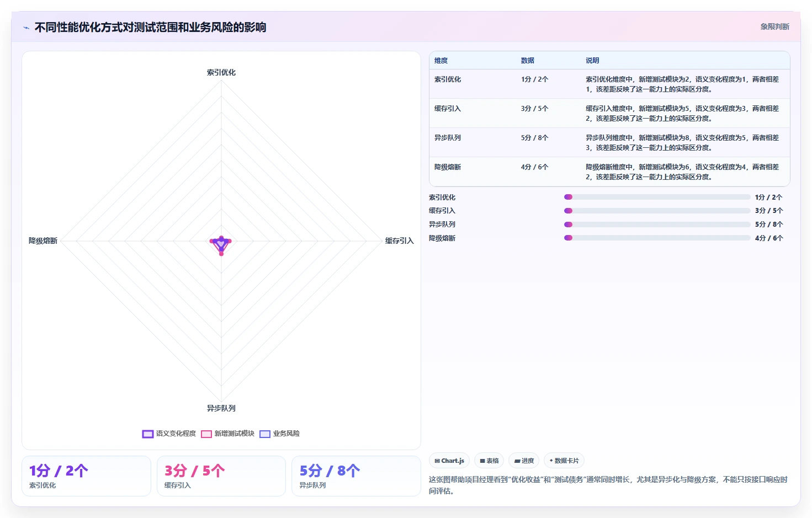Open the '3分 / 5个' 缓存引入 data card
812x518 pixels.
click(221, 476)
